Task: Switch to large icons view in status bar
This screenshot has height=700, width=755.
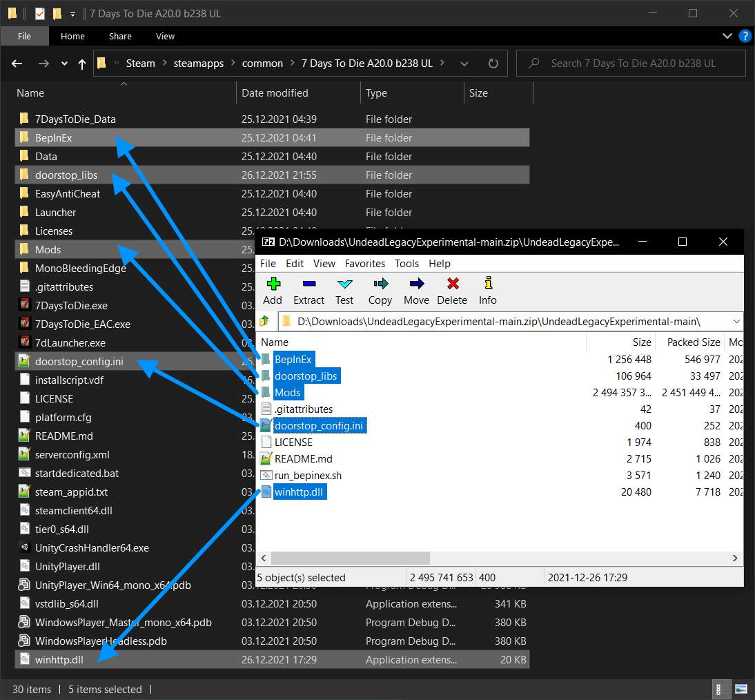Action: [741, 689]
